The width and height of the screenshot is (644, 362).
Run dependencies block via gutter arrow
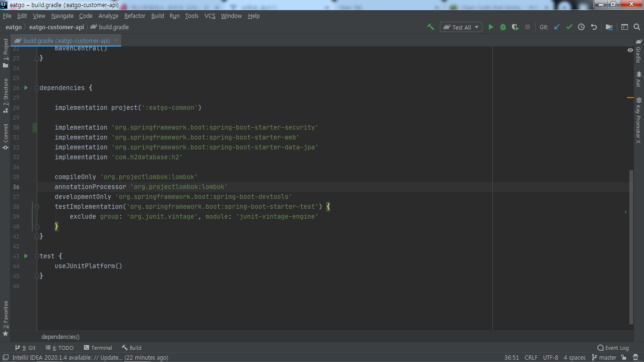pyautogui.click(x=26, y=88)
